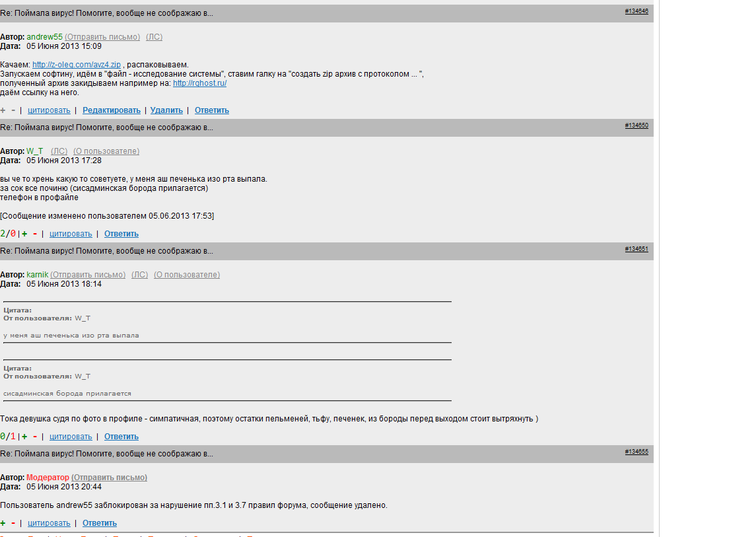Viewport: 756px width, 537px height.
Task: Upvote the Модератор post with plus
Action: 3,523
